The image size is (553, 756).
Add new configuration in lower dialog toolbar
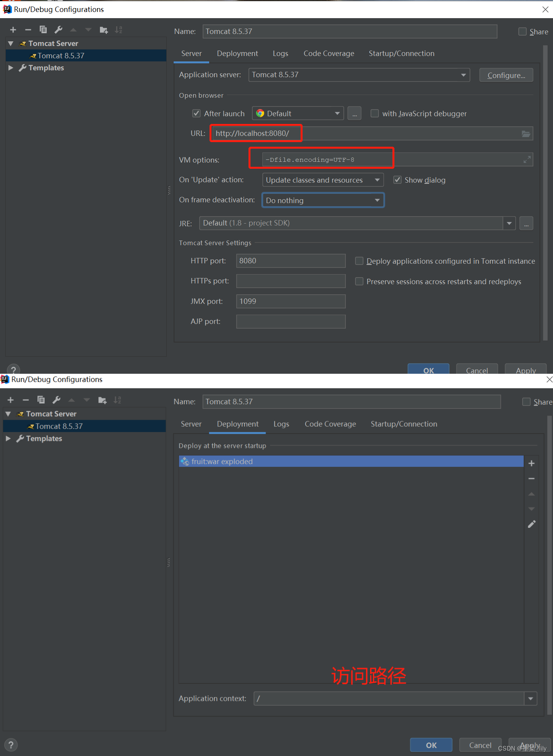(11, 400)
